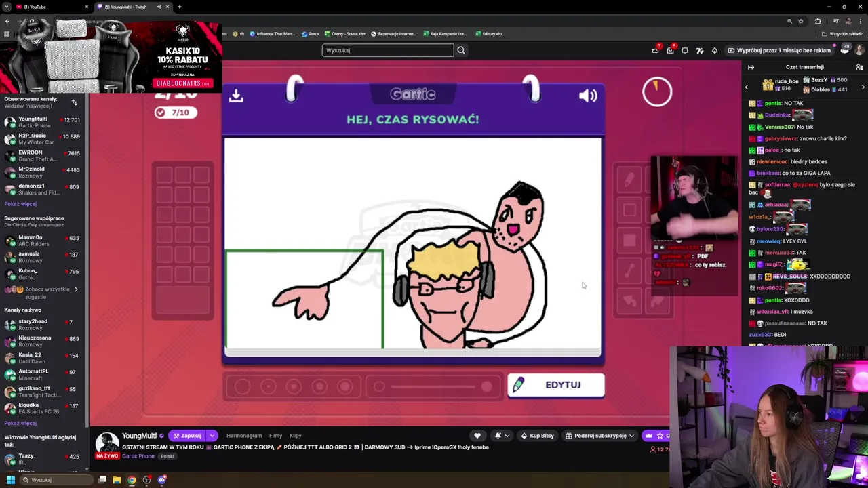Open Discord from taskbar
The height and width of the screenshot is (488, 868).
[162, 480]
